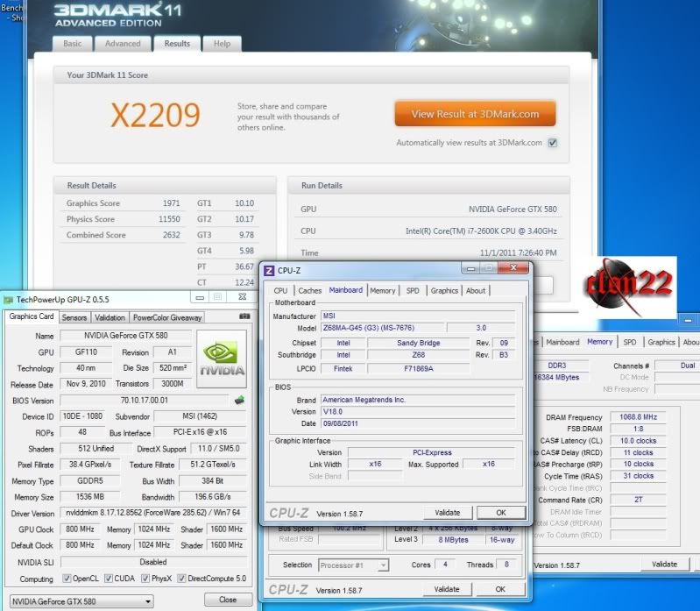Screen dimensions: 700x611
Task: Click the BIOS date 09/08/2011 field
Action: tap(418, 423)
